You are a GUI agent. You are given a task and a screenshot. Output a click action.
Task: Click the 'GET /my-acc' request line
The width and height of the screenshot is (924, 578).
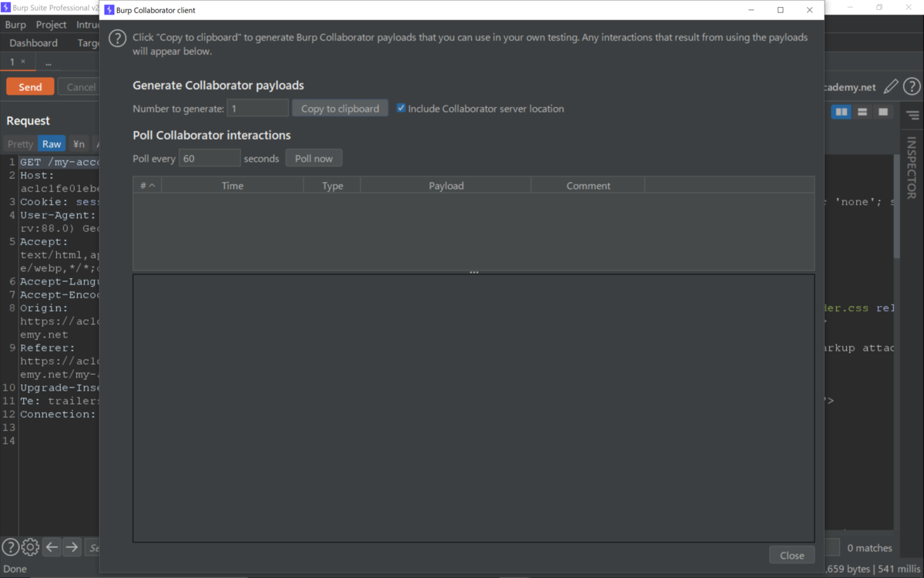coord(59,162)
